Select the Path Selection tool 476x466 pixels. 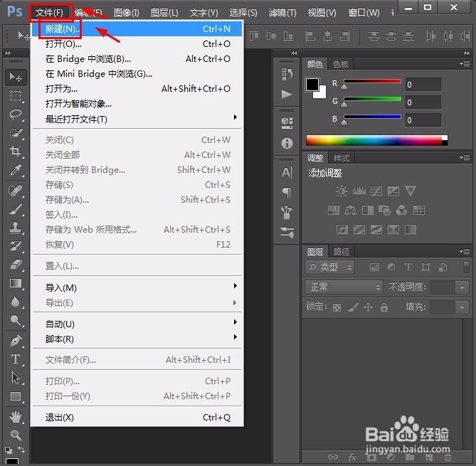(16, 378)
